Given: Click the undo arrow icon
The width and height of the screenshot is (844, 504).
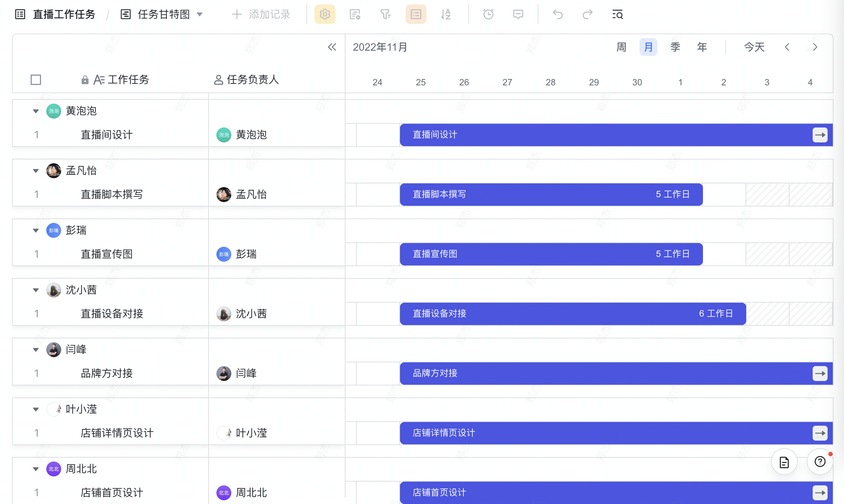Looking at the screenshot, I should 557,15.
